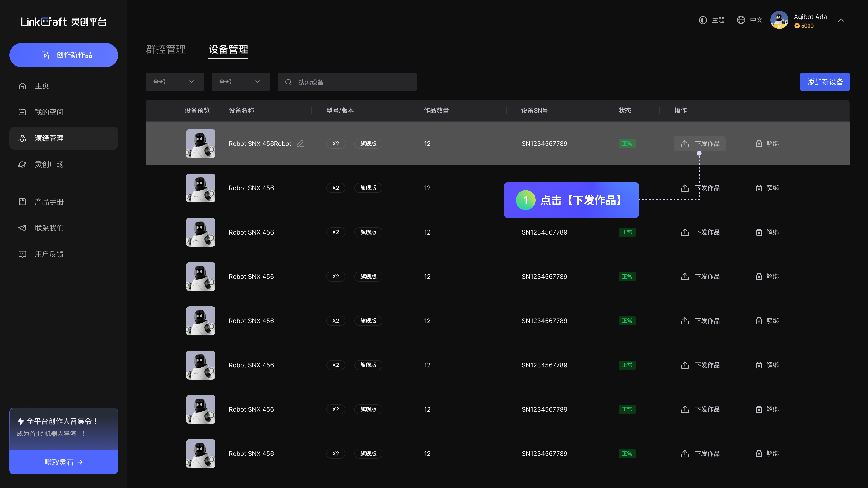The width and height of the screenshot is (868, 488).
Task: Click the 创作新作品 button
Action: [x=64, y=55]
